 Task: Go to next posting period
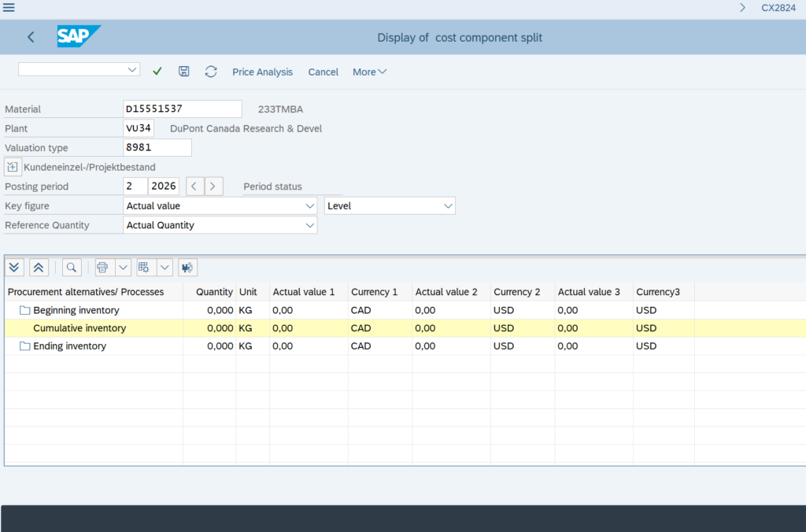pos(214,187)
